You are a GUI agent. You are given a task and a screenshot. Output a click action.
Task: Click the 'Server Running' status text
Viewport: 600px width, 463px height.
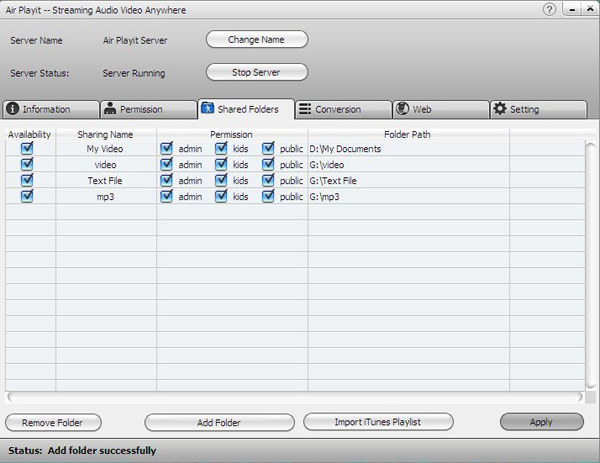134,73
